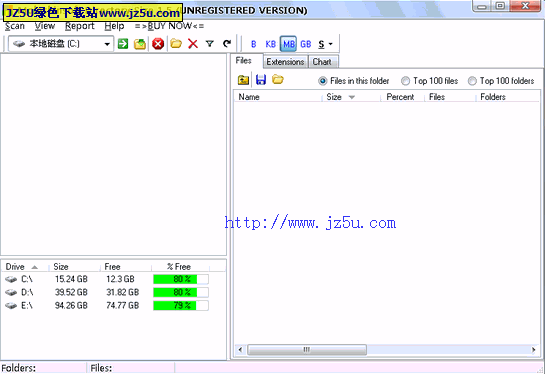Maximize the application window
545x374 pixels.
(500, 6)
